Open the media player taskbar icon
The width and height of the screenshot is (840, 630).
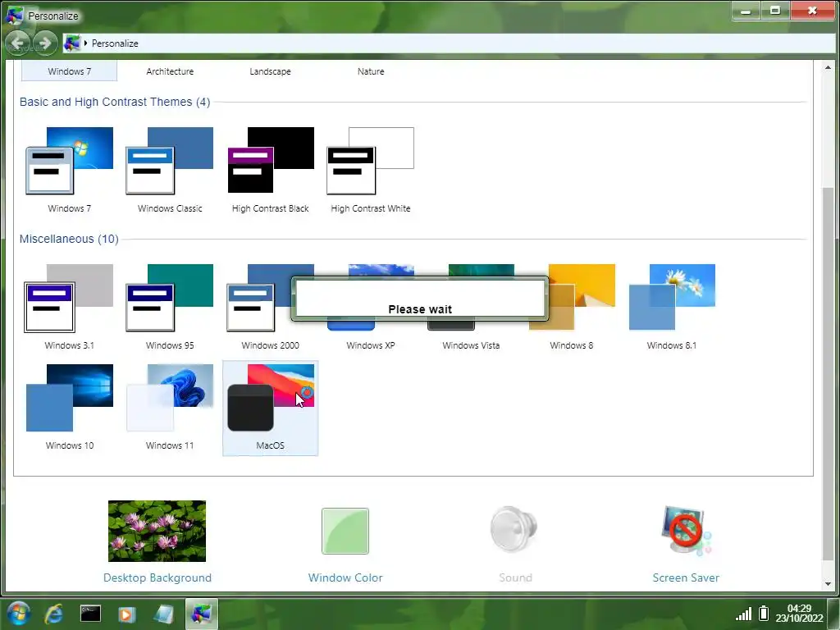(127, 614)
